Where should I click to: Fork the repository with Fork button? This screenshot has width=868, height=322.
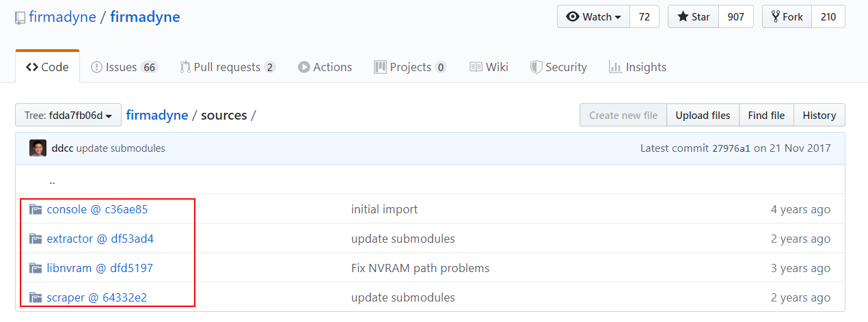click(787, 17)
